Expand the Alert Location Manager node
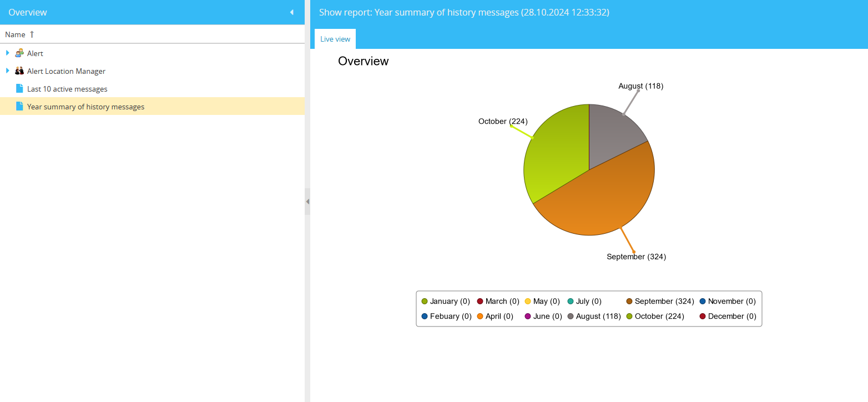The height and width of the screenshot is (402, 868). click(x=8, y=71)
